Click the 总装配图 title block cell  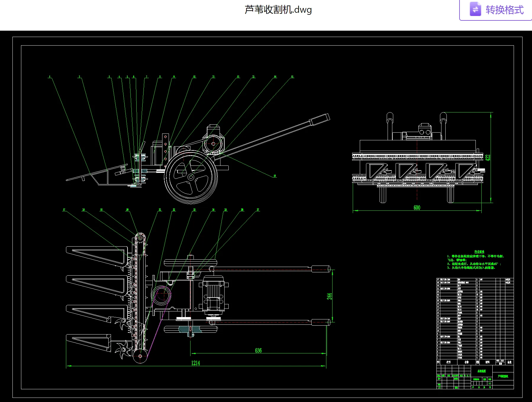pos(481,371)
